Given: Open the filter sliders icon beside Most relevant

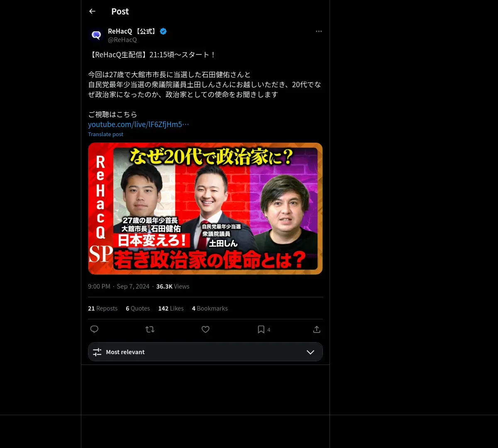Looking at the screenshot, I should tap(97, 352).
